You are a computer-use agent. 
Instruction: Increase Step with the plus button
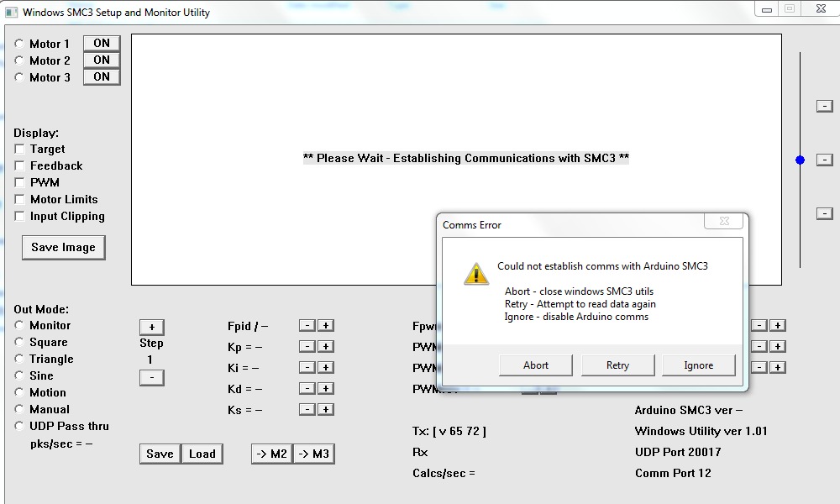151,327
